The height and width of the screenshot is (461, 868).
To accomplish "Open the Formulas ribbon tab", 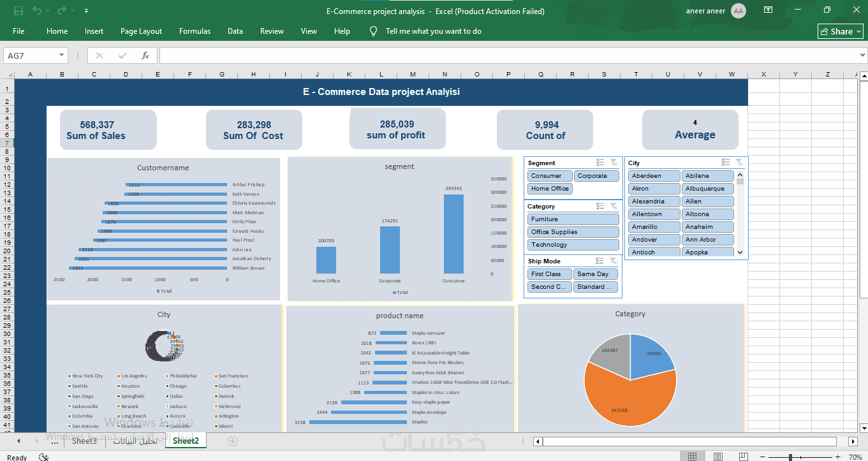I will (195, 31).
